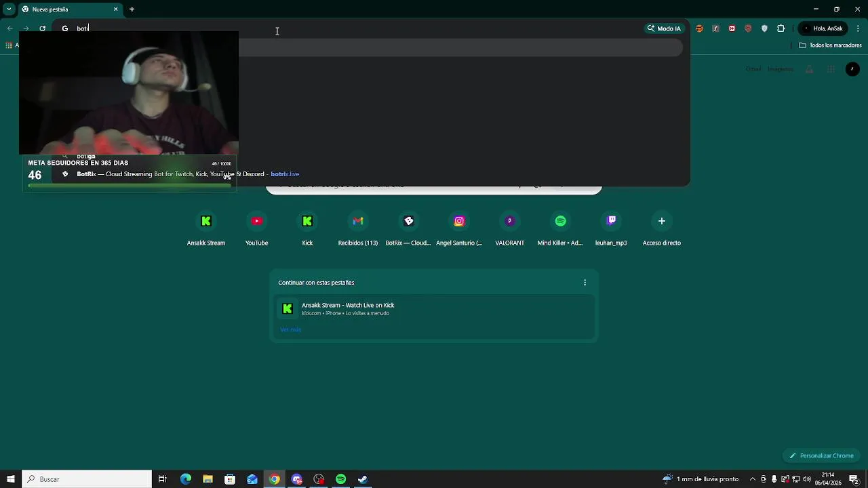868x488 pixels.
Task: Click the taskbar Buscar search box
Action: pos(87,479)
